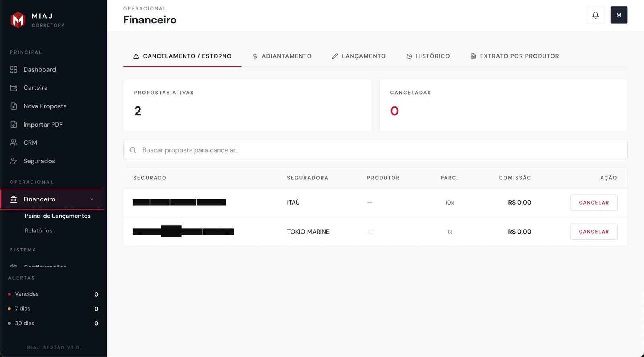
Task: Collapse the Financeiro menu chevron
Action: (91, 199)
